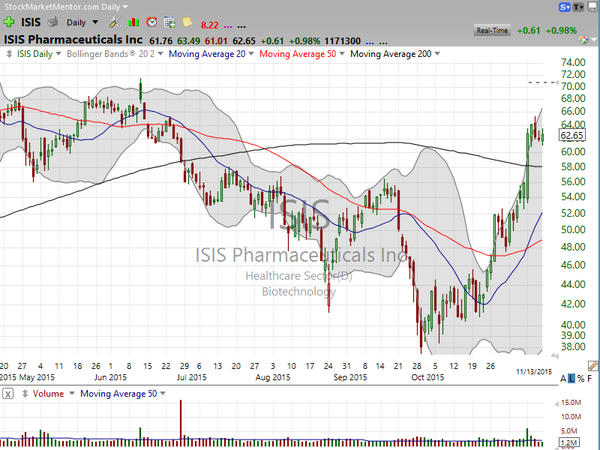Click the 70.00 price scale label

(x=573, y=86)
